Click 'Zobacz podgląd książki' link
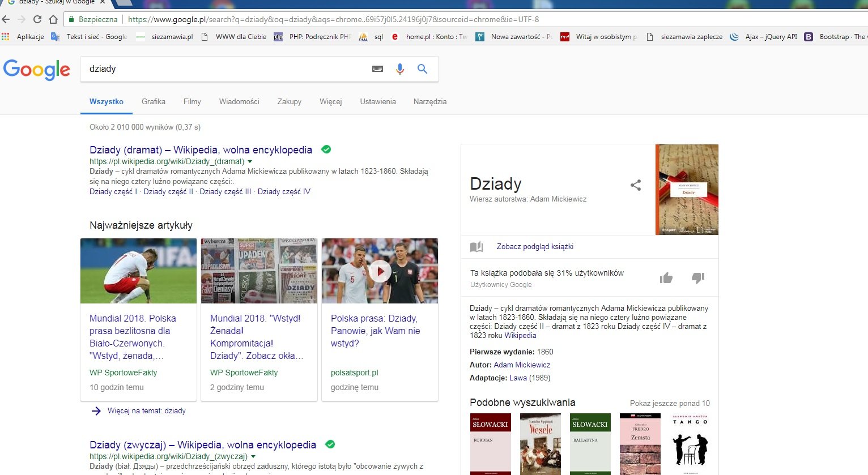 (535, 247)
